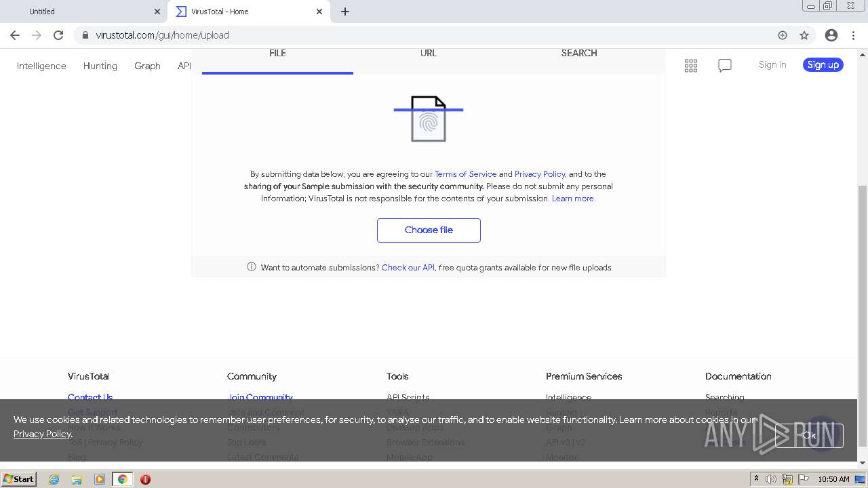Go back with the browser back arrow

pyautogui.click(x=15, y=35)
